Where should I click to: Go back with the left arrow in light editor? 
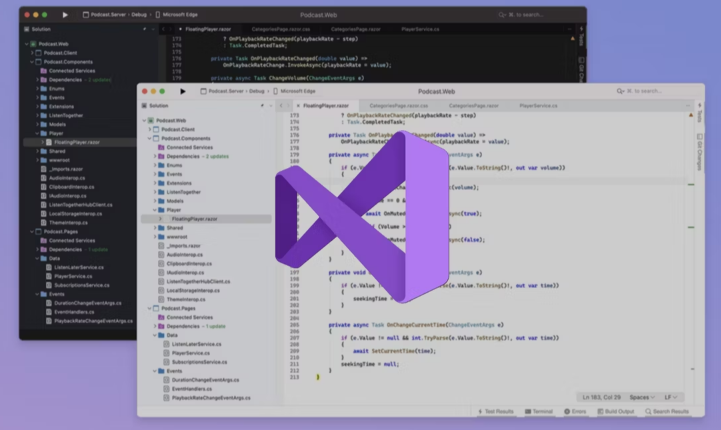click(281, 106)
